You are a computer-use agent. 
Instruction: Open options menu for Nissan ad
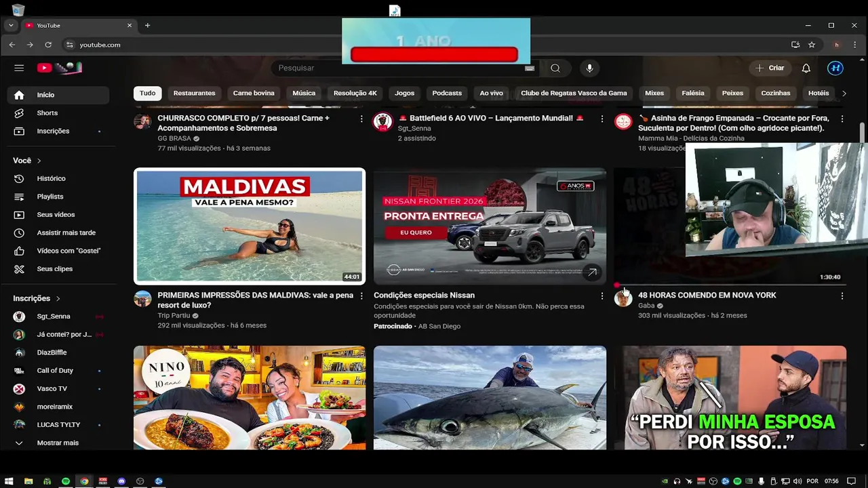601,296
